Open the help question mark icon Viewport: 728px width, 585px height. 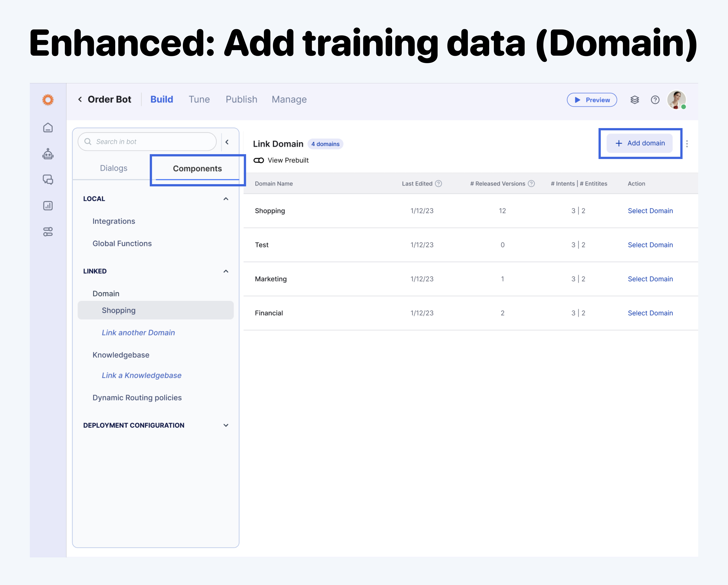click(655, 100)
